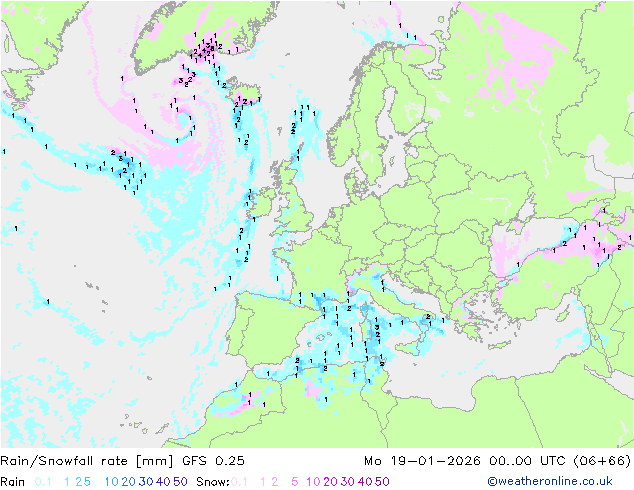634x490 pixels.
Task: Click the 'GFS 0.25' model label
Action: pos(213,461)
